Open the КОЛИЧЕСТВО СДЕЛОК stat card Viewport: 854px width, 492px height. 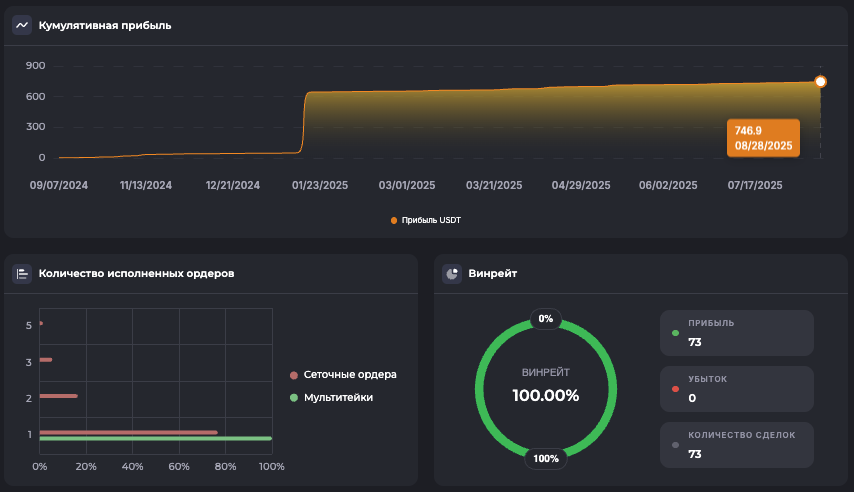pyautogui.click(x=737, y=445)
